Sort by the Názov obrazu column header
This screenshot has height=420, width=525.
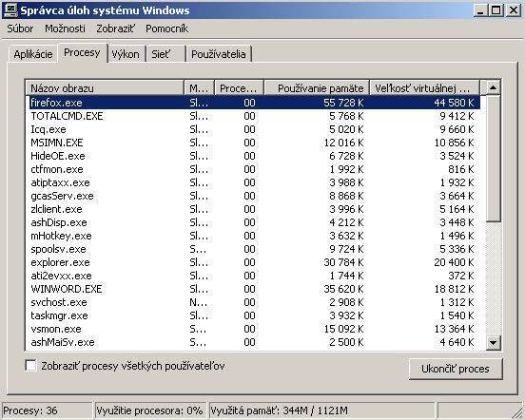105,88
